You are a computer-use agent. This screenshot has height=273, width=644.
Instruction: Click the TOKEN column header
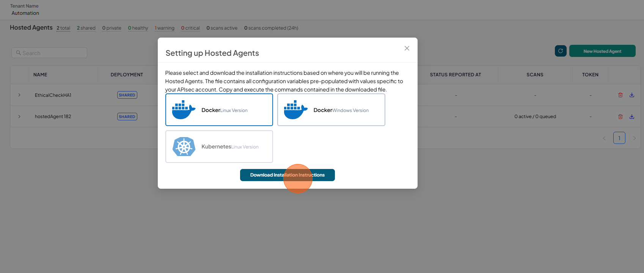(x=590, y=75)
